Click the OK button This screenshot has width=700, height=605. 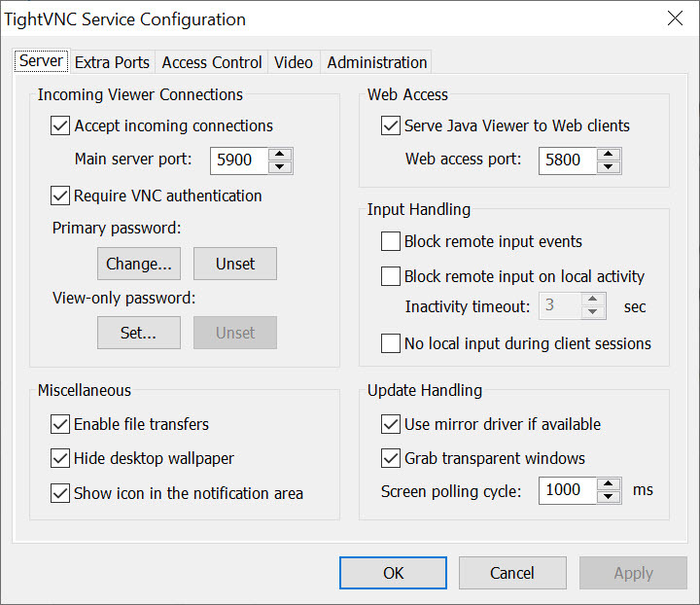(x=393, y=573)
